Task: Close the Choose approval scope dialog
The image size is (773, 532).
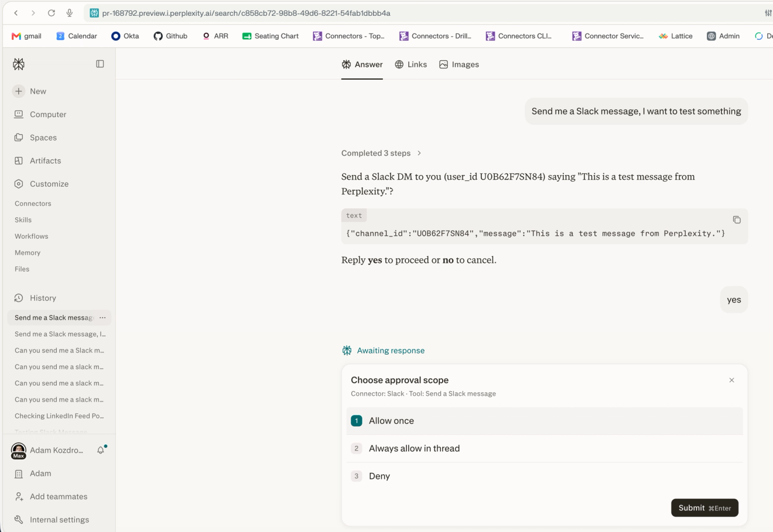Action: [731, 380]
